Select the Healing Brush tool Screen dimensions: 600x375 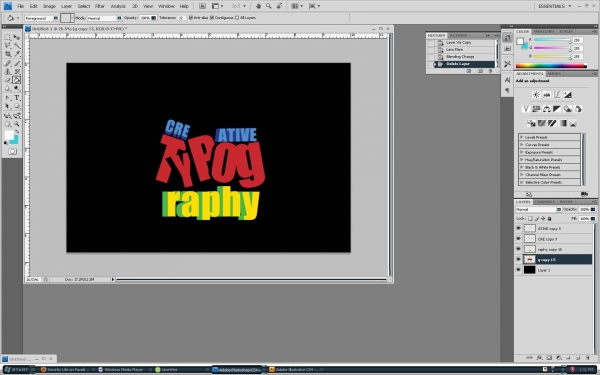(x=7, y=64)
